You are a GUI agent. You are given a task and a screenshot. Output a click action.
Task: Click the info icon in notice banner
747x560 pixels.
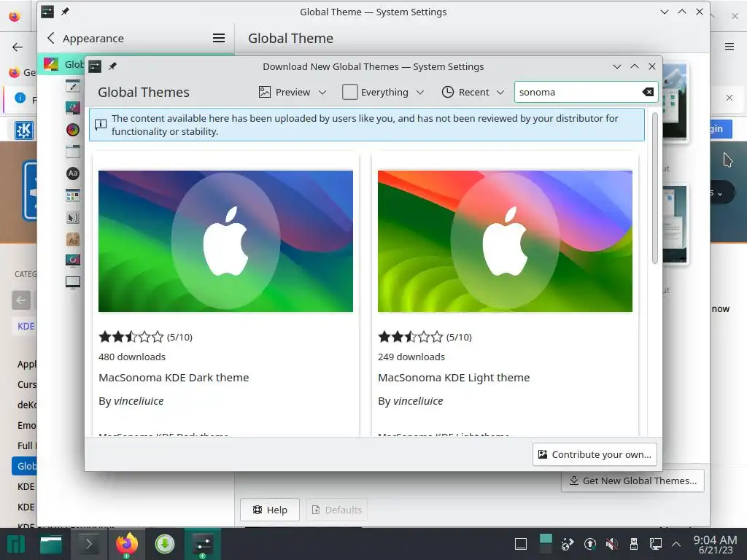tap(101, 125)
